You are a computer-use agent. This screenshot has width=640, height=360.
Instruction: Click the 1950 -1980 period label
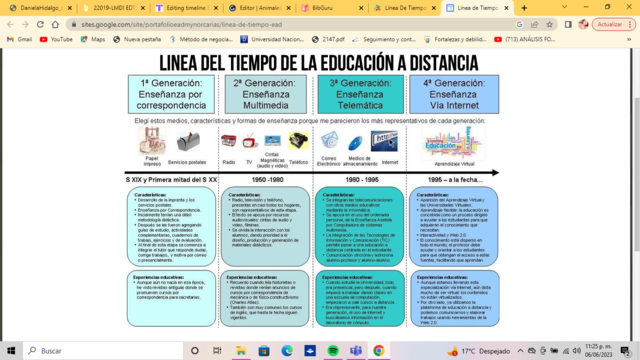point(267,180)
